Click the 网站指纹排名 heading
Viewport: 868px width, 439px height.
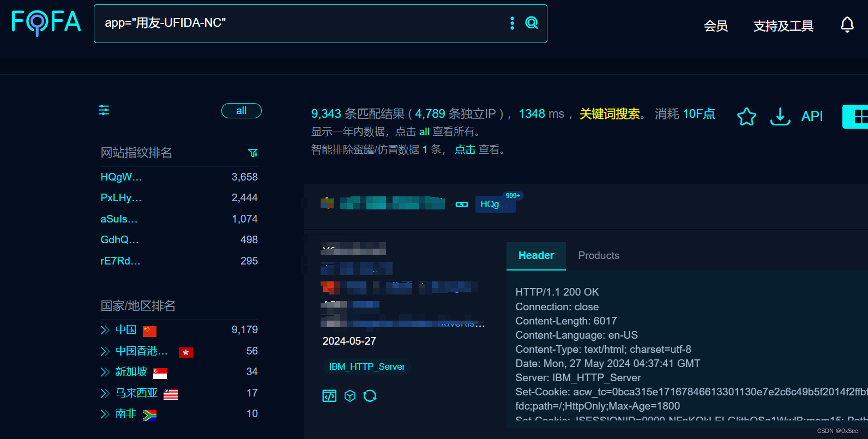136,153
